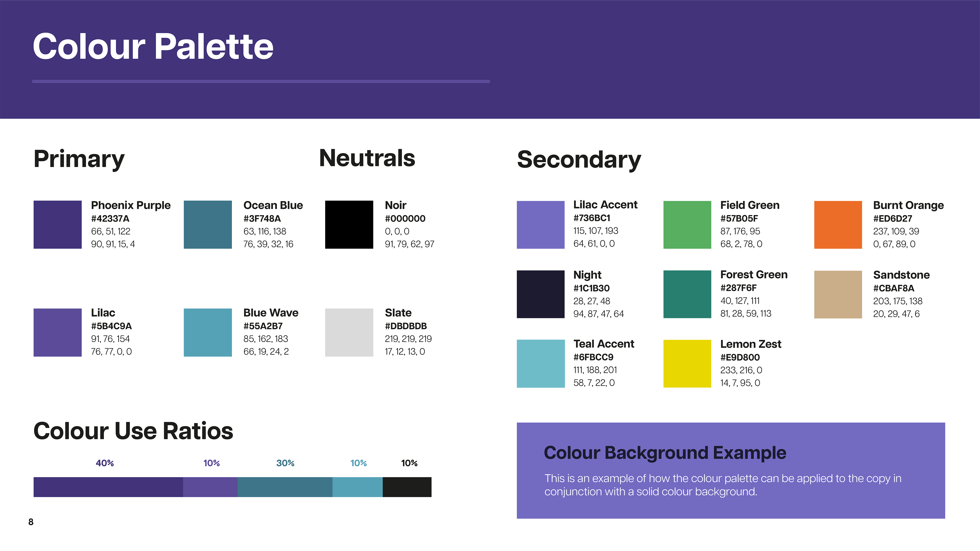Select the Night dark swatch
Screen dimensions: 980x551
click(541, 294)
